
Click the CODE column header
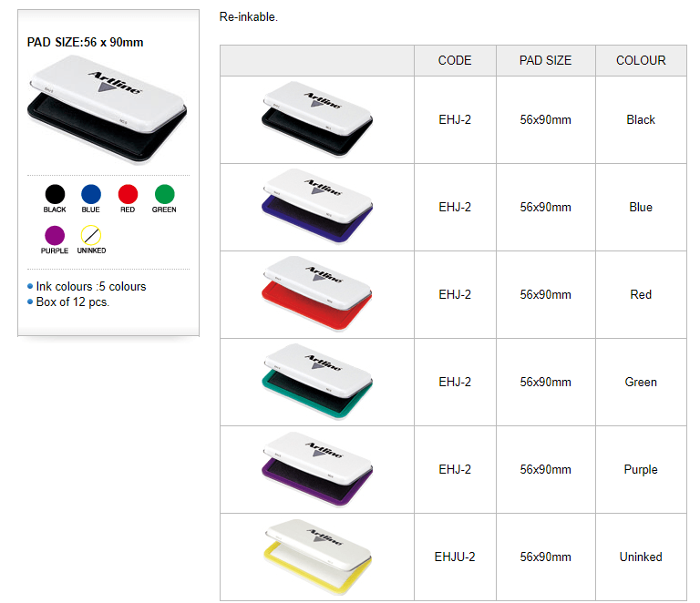(x=455, y=60)
